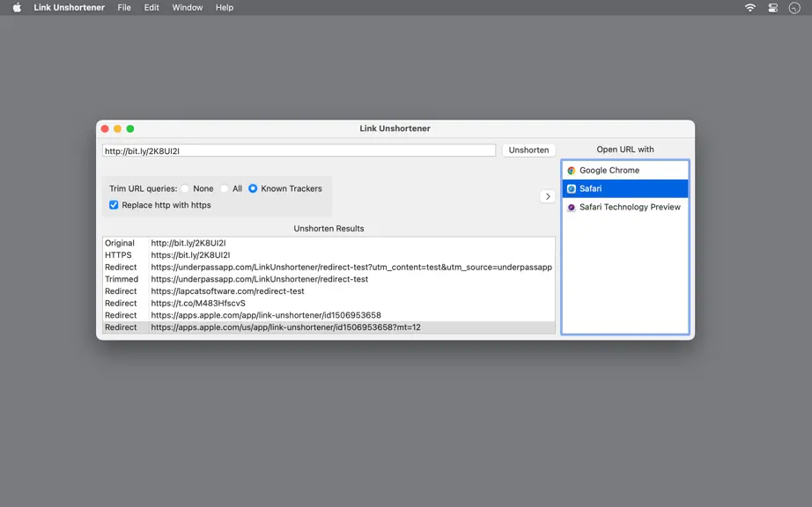Click the bit.ly URL input field
The width and height of the screenshot is (812, 507).
pos(299,151)
